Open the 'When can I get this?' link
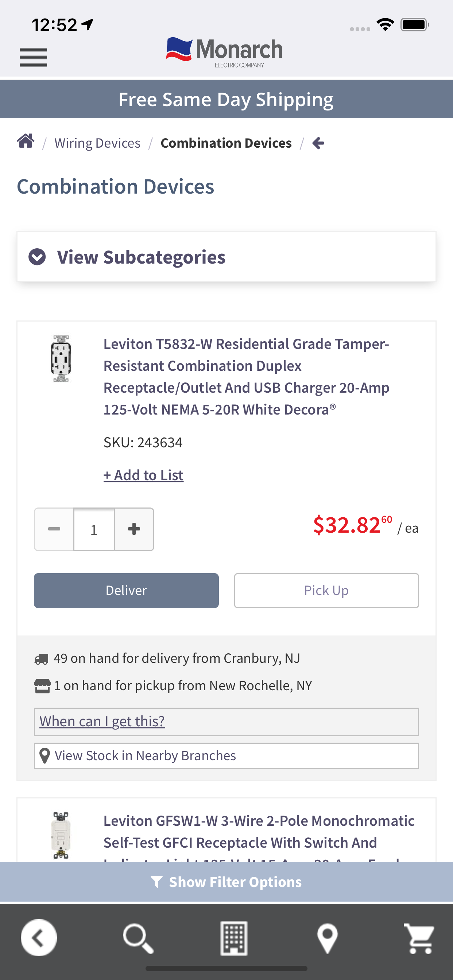The height and width of the screenshot is (980, 453). point(102,721)
